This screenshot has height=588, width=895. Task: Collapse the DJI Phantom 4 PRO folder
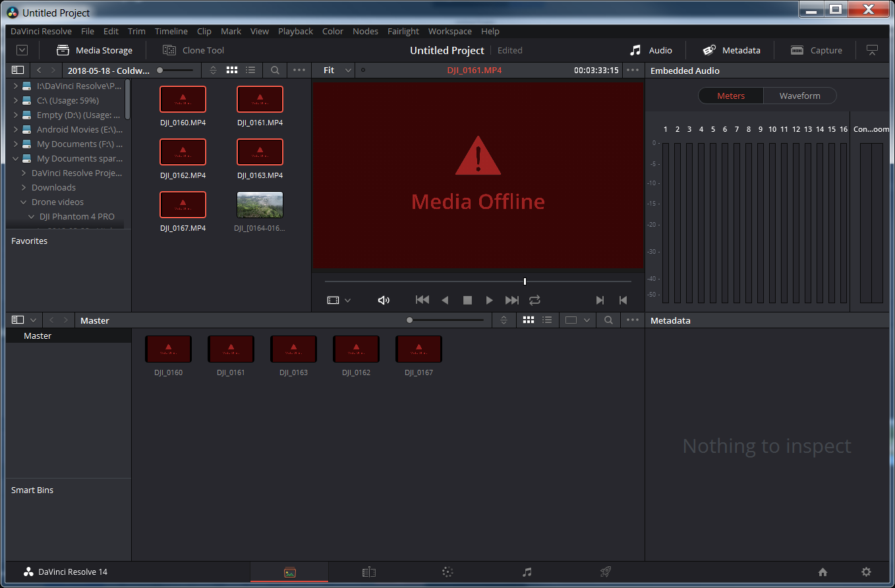(31, 216)
